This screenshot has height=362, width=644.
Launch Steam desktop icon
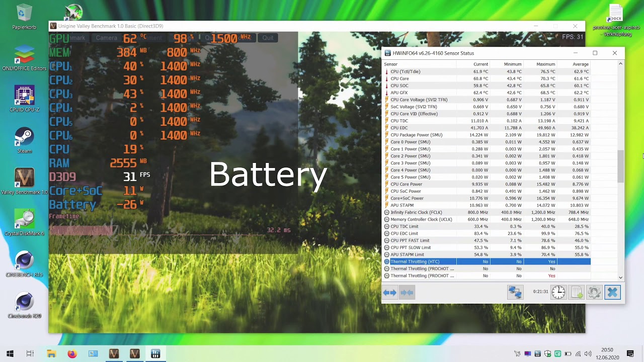[24, 140]
